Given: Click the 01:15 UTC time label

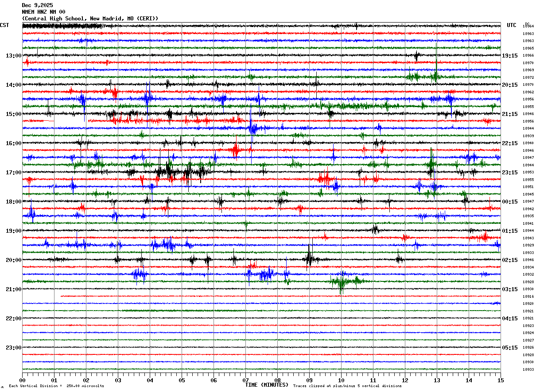Looking at the screenshot, I should pyautogui.click(x=509, y=231).
